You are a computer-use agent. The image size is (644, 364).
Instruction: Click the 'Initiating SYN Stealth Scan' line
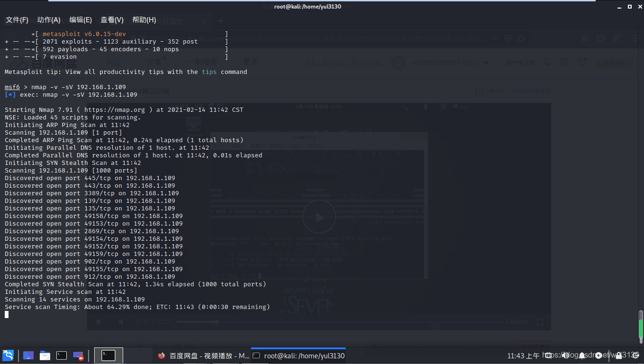[73, 163]
